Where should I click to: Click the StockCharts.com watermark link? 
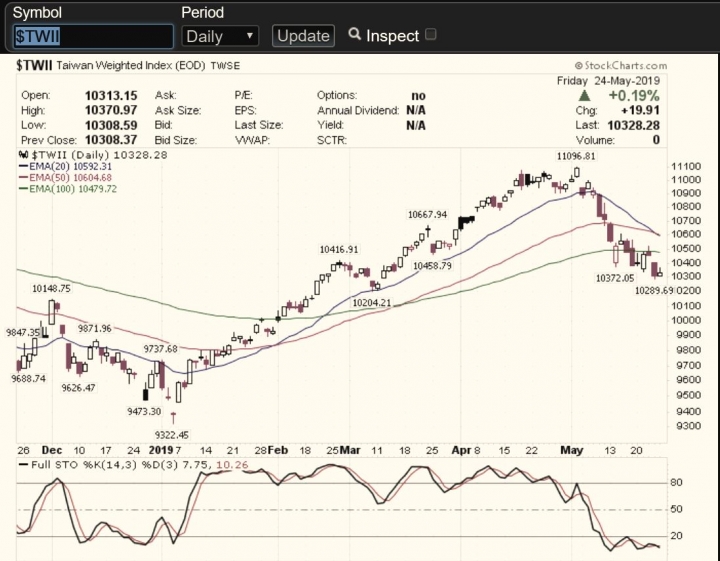pos(620,66)
